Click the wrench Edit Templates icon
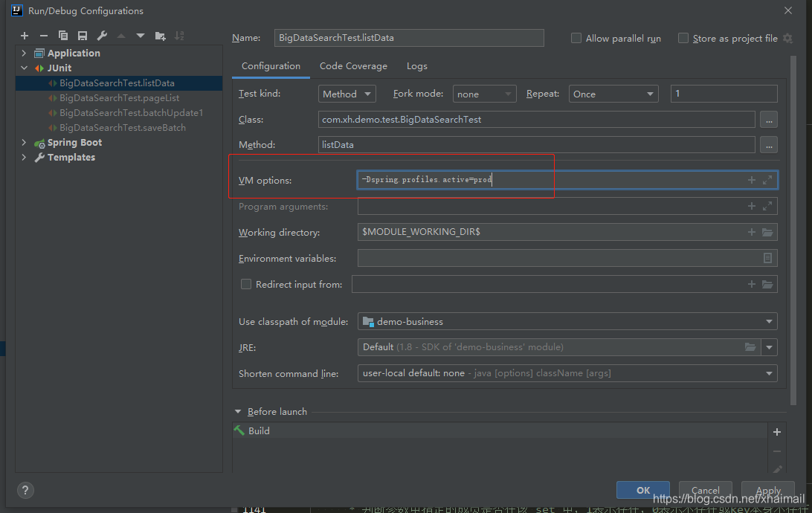 [x=102, y=36]
